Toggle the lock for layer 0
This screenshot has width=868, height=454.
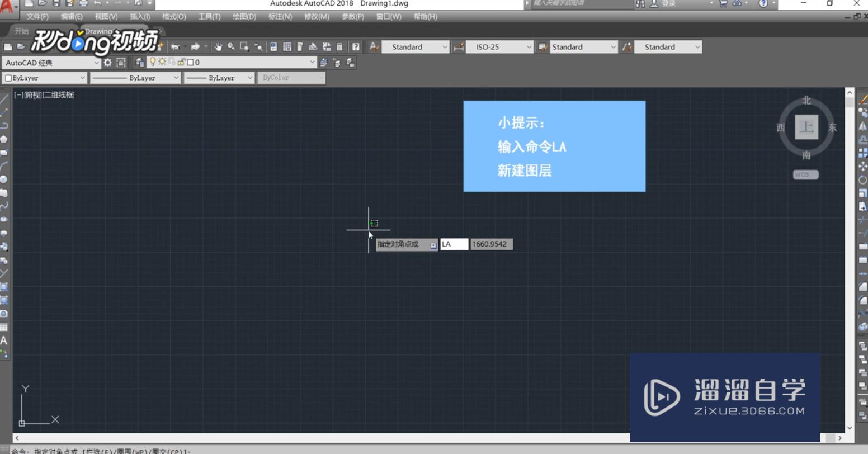tap(181, 62)
